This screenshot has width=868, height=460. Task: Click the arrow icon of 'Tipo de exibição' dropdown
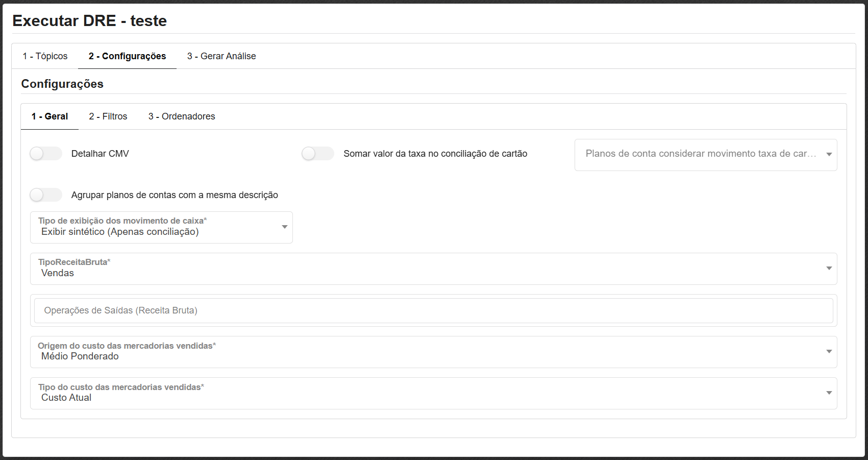tap(284, 227)
